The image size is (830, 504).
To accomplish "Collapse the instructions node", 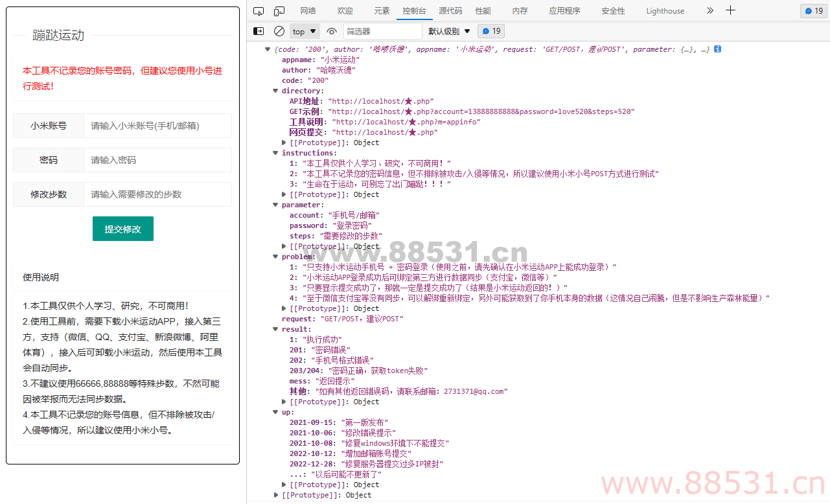I will (x=275, y=153).
